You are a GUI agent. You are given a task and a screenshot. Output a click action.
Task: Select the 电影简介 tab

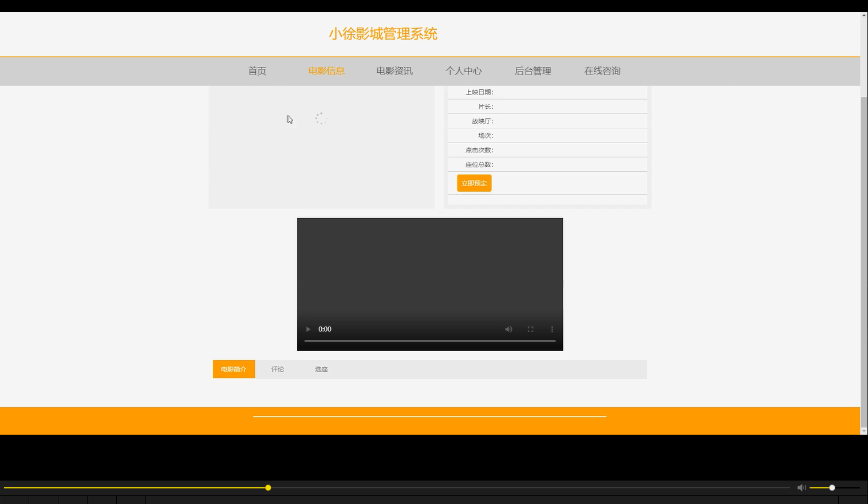pyautogui.click(x=234, y=369)
